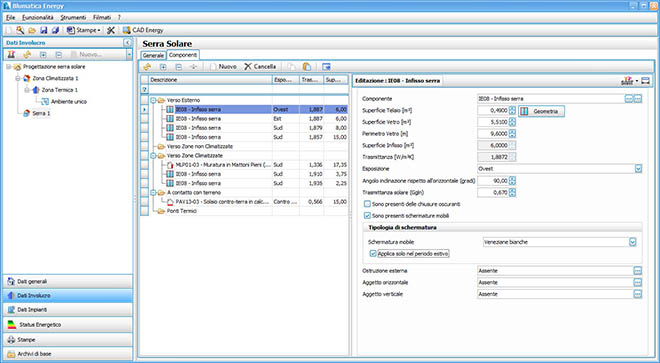
Task: Select Ambiente unico tree item
Action: point(69,101)
